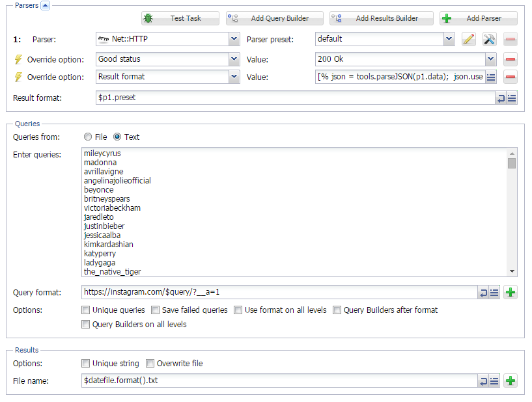Enable Overwrite file checkbox

(x=150, y=364)
